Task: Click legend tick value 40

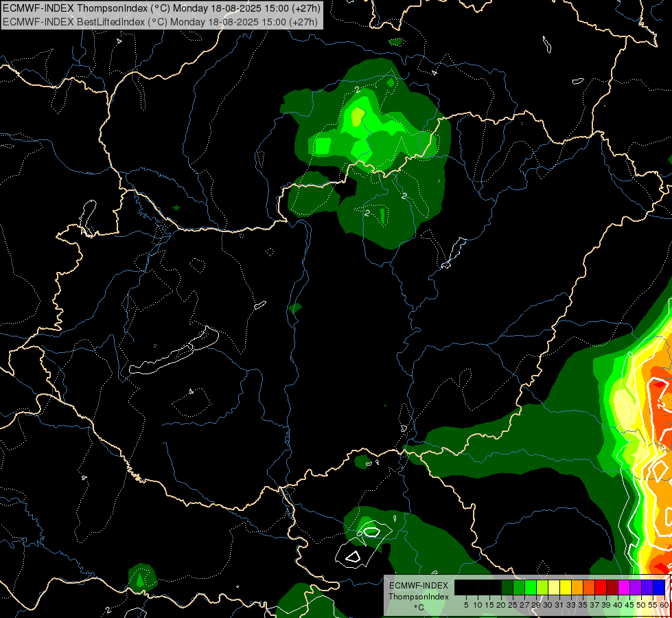Action: (x=618, y=605)
